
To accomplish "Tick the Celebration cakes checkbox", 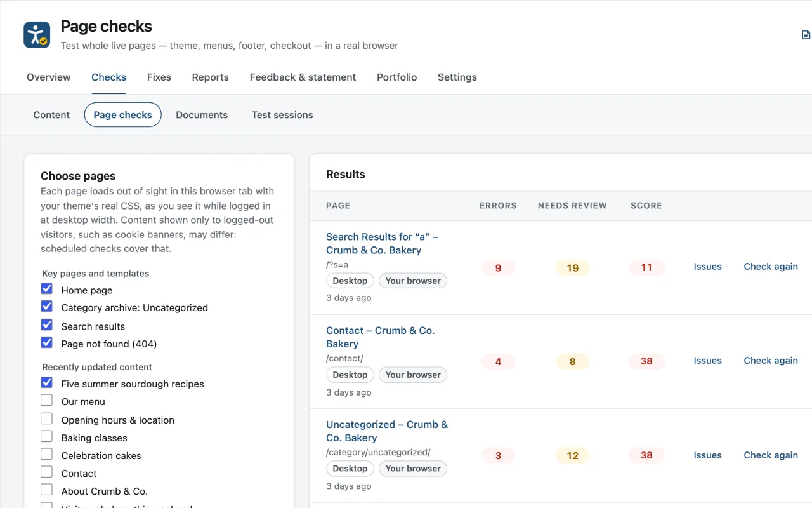I will point(46,455).
